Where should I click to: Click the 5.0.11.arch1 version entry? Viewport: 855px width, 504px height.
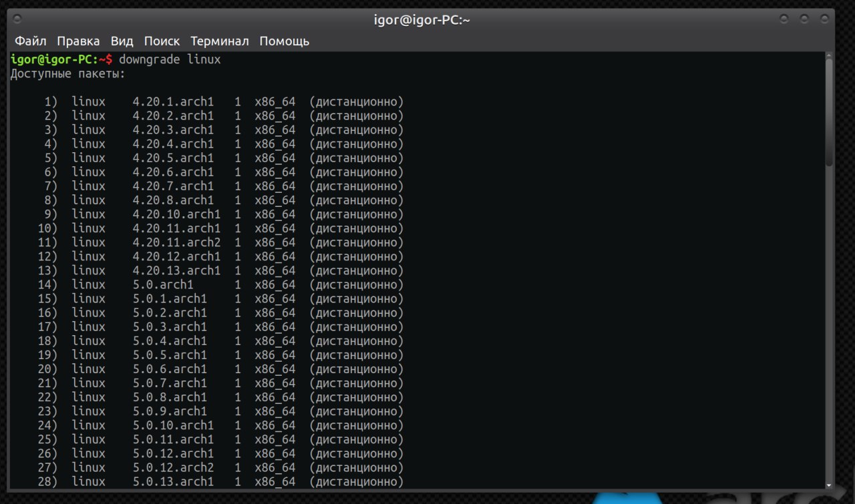(173, 439)
